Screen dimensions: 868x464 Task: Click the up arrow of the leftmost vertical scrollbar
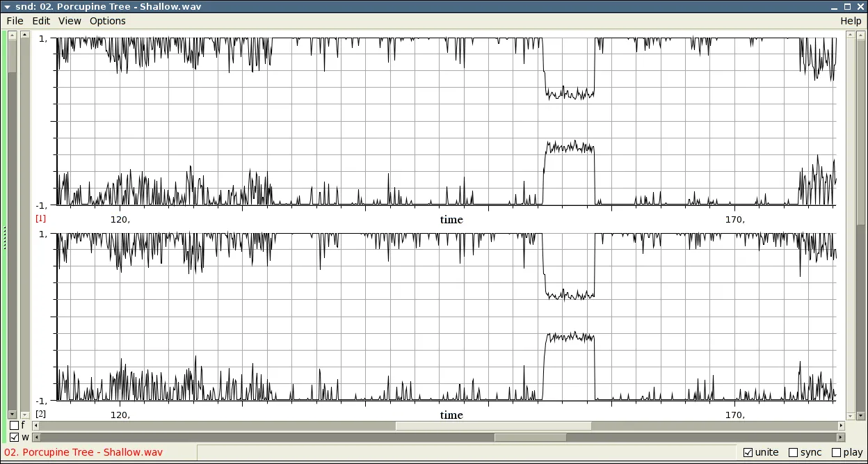[x=13, y=34]
